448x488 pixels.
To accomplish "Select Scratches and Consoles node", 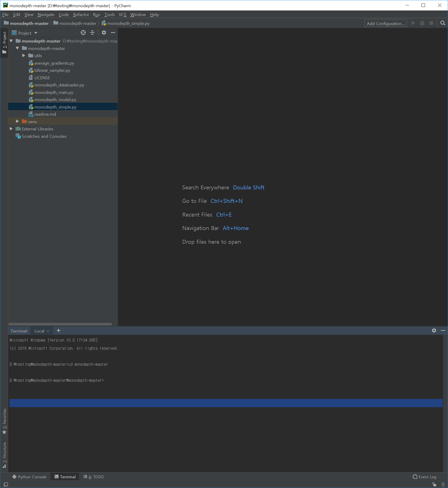I will coord(44,136).
